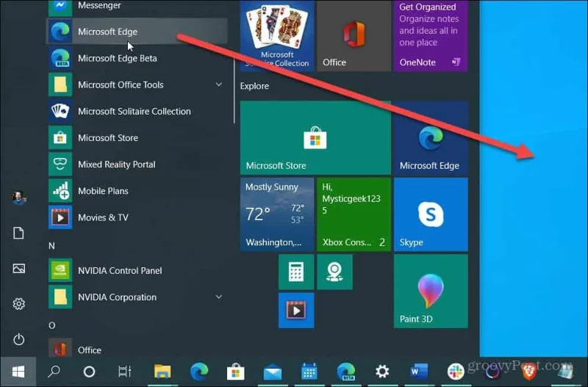Open the Documents shortcut in Start sidebar
Screen dimensions: 588x387
(x=19, y=233)
